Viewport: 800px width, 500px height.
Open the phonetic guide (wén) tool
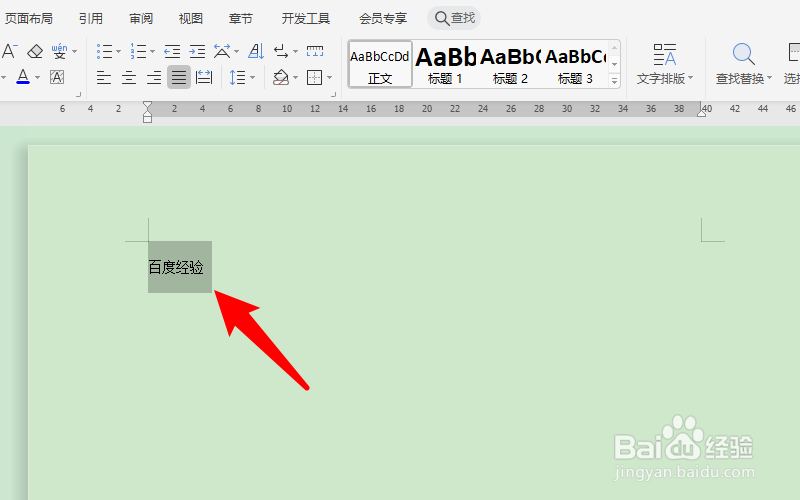[x=60, y=51]
